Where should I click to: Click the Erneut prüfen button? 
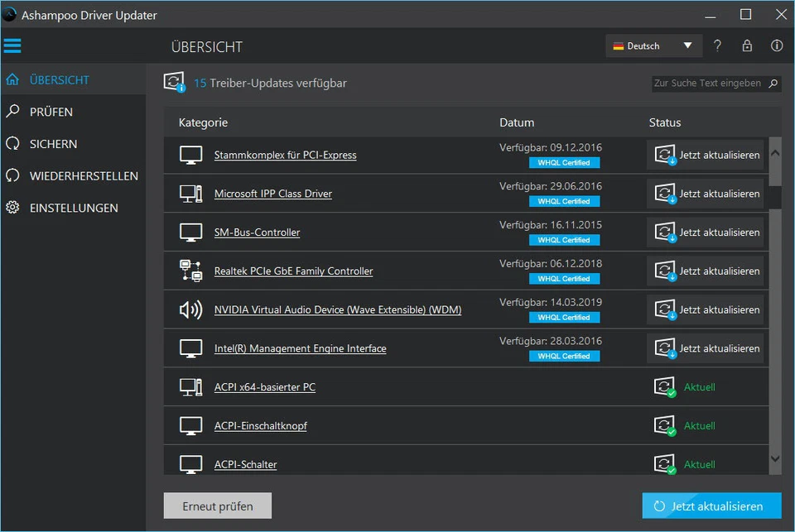[217, 506]
